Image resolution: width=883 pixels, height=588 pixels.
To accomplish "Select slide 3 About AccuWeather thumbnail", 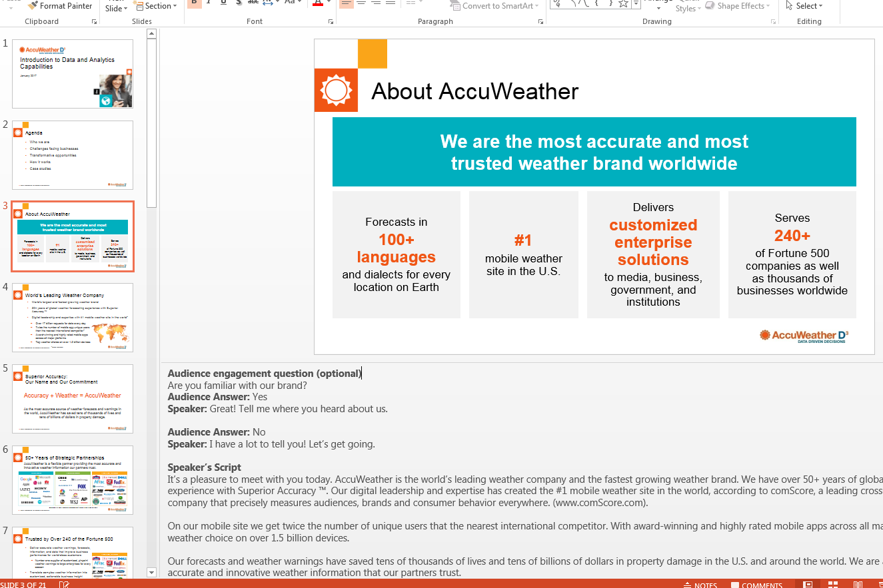I will (x=73, y=236).
